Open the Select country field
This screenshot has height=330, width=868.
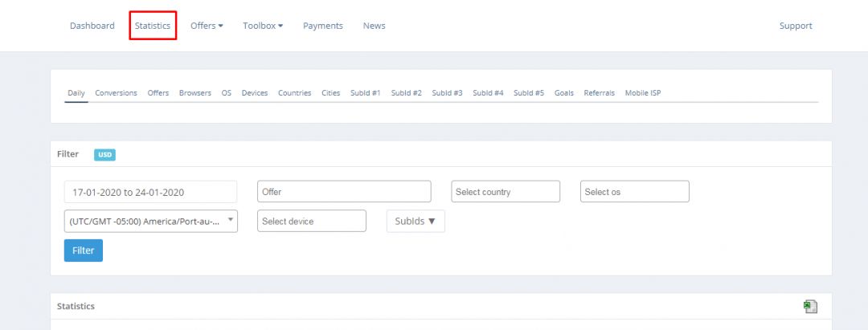pos(505,192)
